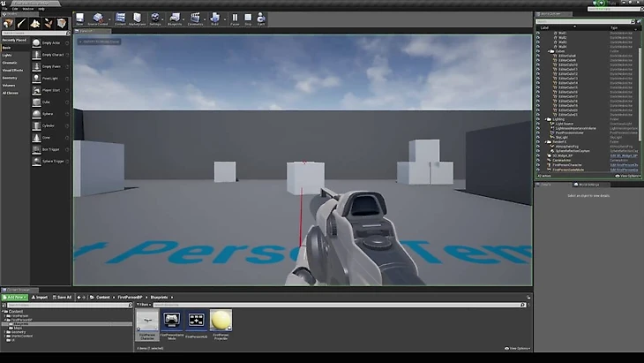Select the Geometry category in Modes panel
The image size is (644, 363).
coord(10,78)
